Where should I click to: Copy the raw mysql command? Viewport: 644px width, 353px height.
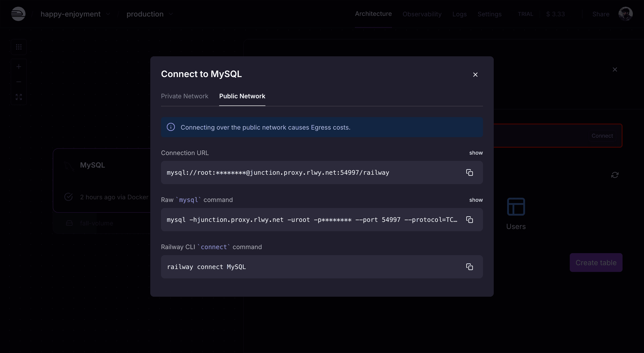pyautogui.click(x=469, y=220)
